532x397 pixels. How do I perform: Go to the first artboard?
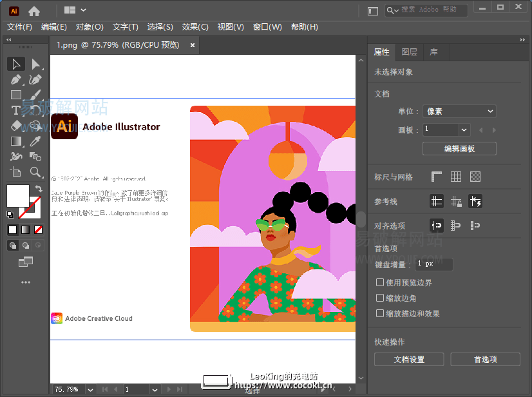click(x=105, y=389)
